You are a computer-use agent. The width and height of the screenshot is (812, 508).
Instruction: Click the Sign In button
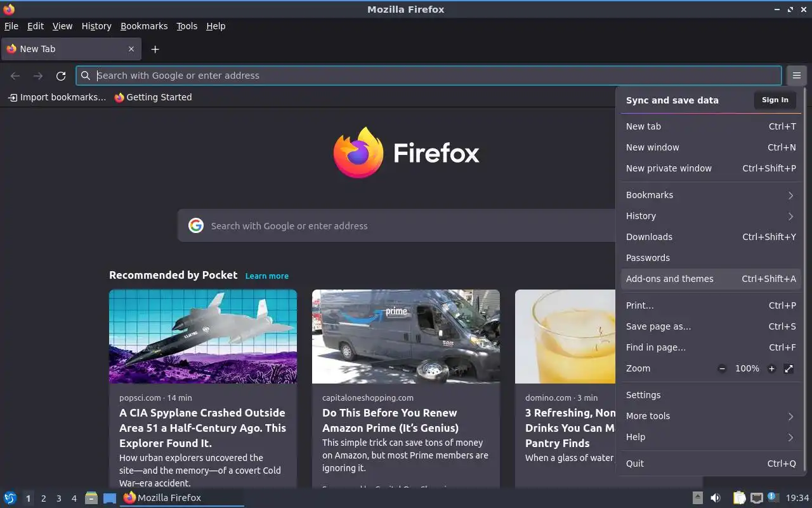point(775,100)
